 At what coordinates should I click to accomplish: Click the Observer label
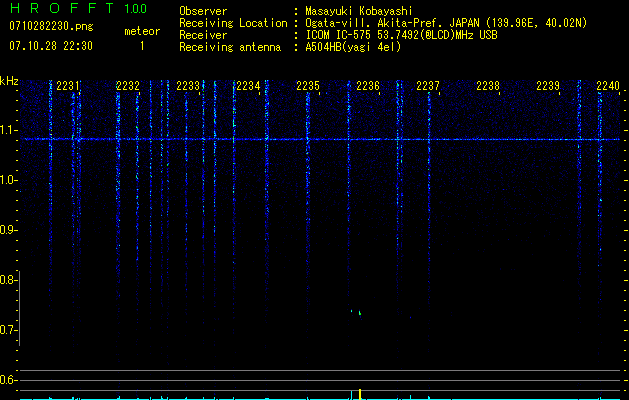pos(203,11)
